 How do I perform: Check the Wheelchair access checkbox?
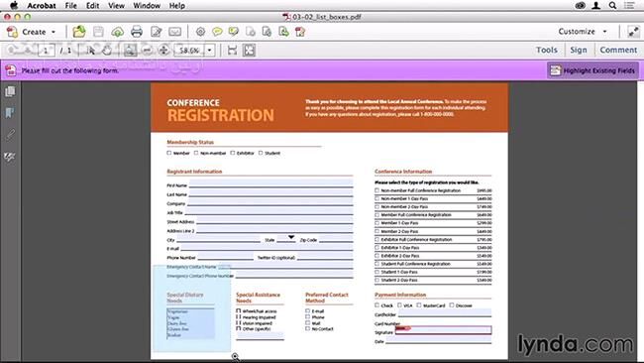click(x=238, y=310)
